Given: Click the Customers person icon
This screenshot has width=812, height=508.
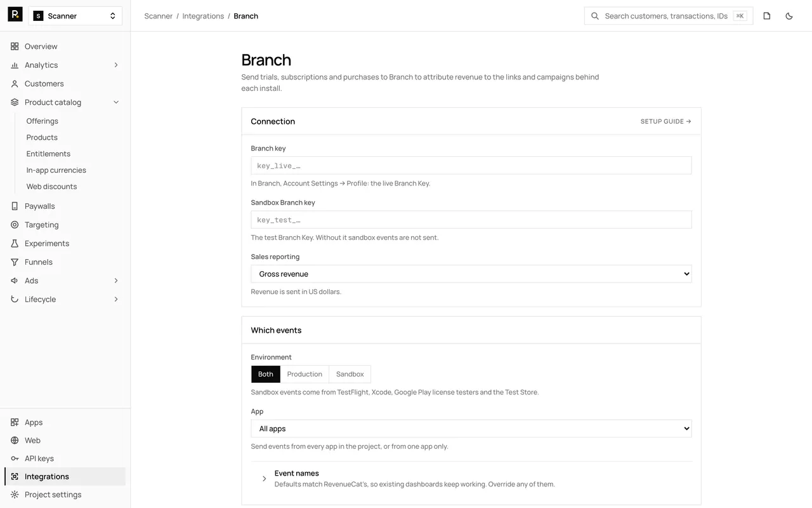Looking at the screenshot, I should coord(15,84).
